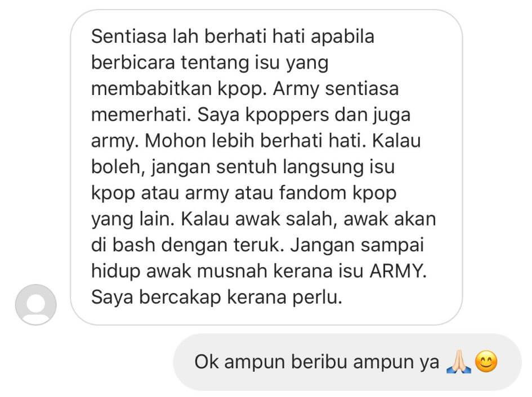532x397 pixels.
Task: Click the word "Sentiasa" starting the message
Action: click(129, 37)
